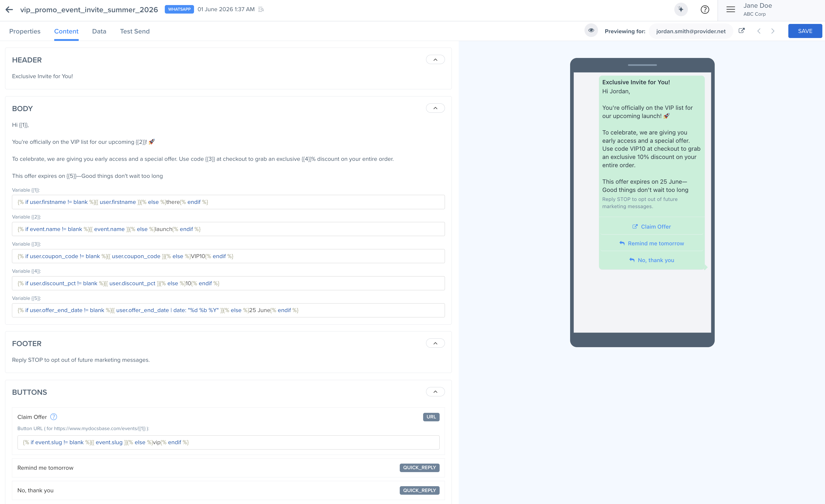This screenshot has width=825, height=504.
Task: Open the Test Send tab
Action: [135, 31]
